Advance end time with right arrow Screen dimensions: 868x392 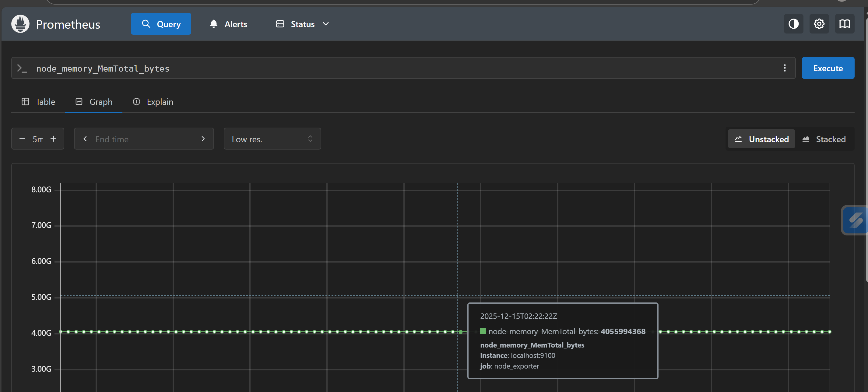coord(203,139)
